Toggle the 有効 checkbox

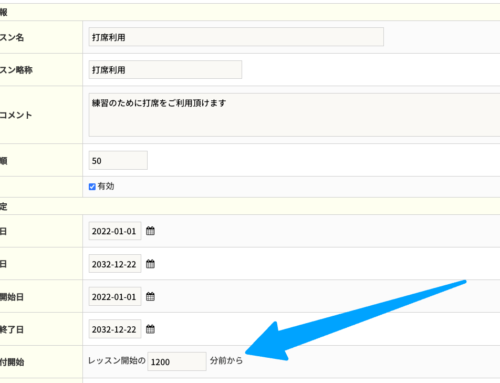(x=92, y=187)
